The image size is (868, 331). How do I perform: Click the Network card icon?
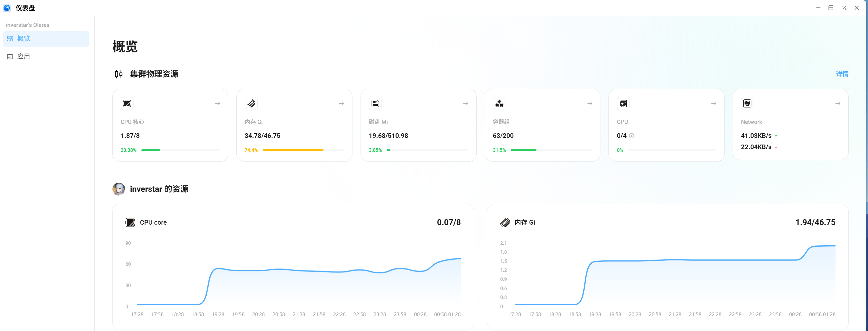pos(747,103)
